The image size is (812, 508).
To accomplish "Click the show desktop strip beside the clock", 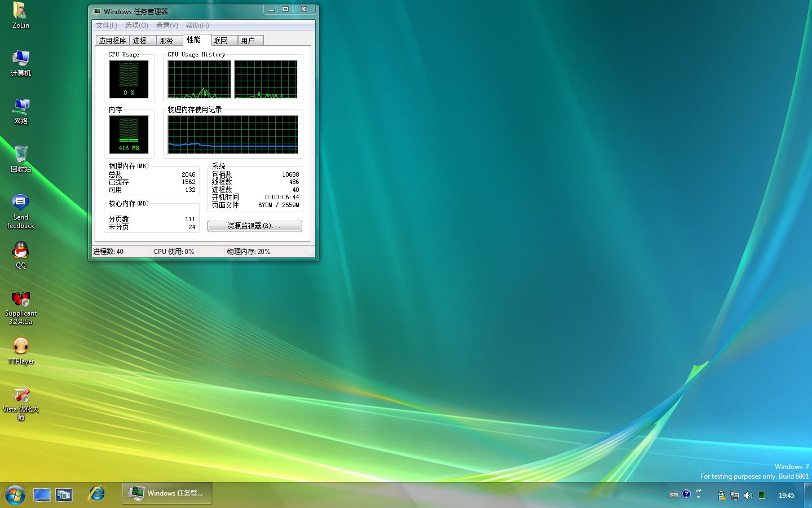I will [807, 495].
